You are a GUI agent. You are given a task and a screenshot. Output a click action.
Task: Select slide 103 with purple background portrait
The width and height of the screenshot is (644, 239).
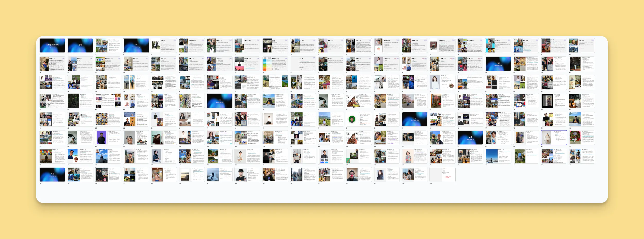point(108,138)
